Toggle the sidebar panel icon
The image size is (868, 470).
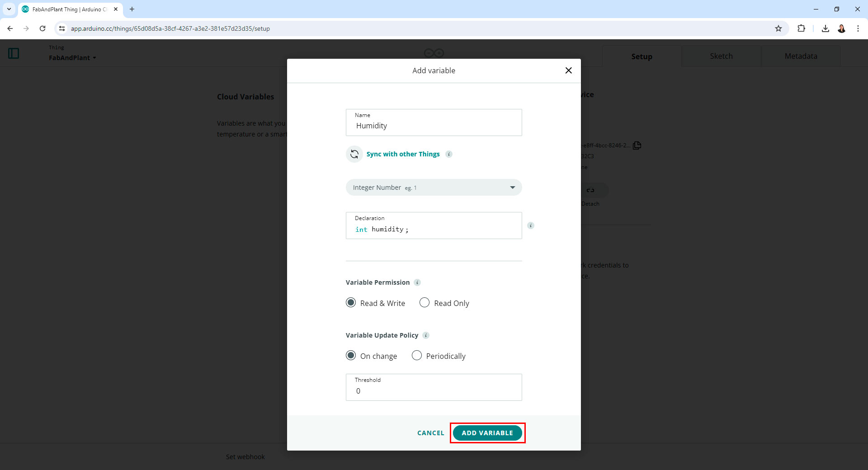click(x=14, y=53)
